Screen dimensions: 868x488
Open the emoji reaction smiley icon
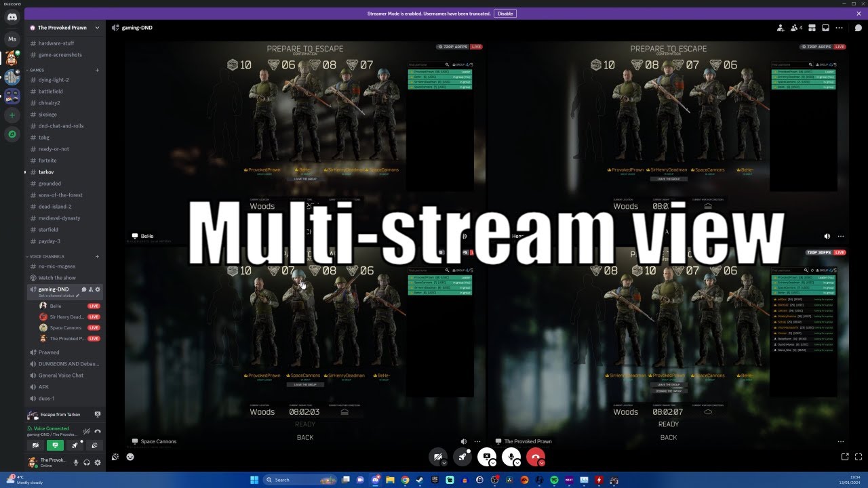pyautogui.click(x=130, y=457)
